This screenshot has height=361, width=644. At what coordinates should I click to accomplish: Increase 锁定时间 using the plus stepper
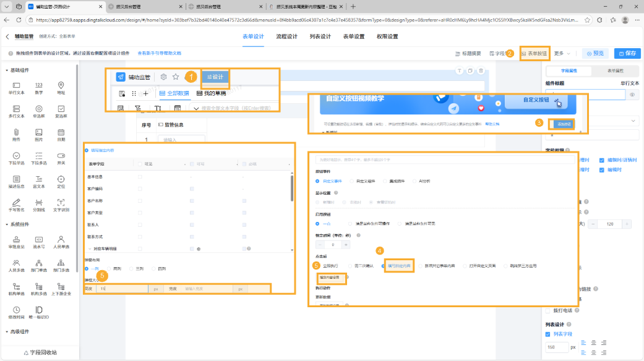pyautogui.click(x=345, y=244)
